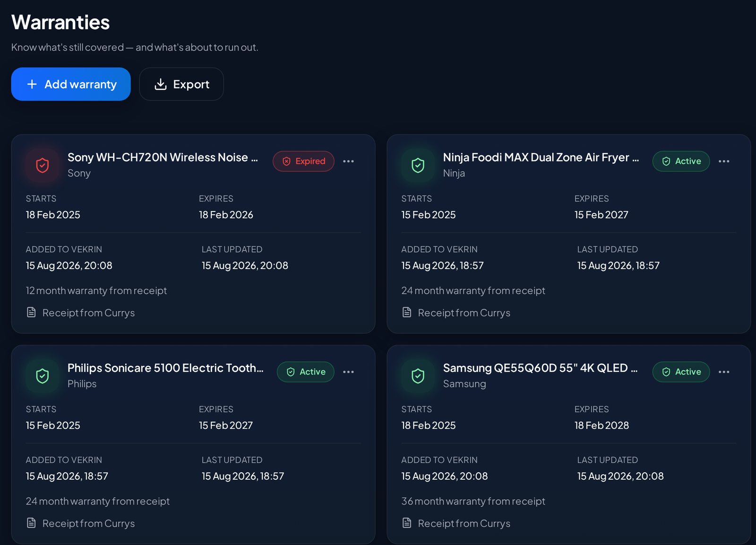The image size is (756, 545).
Task: Click the green shield icon on the Ninja card
Action: click(x=418, y=165)
